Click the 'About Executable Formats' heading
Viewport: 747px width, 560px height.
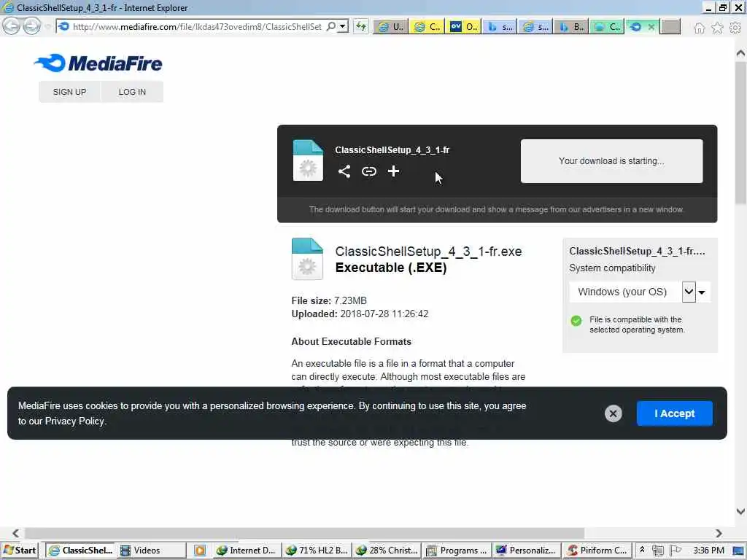(x=351, y=341)
